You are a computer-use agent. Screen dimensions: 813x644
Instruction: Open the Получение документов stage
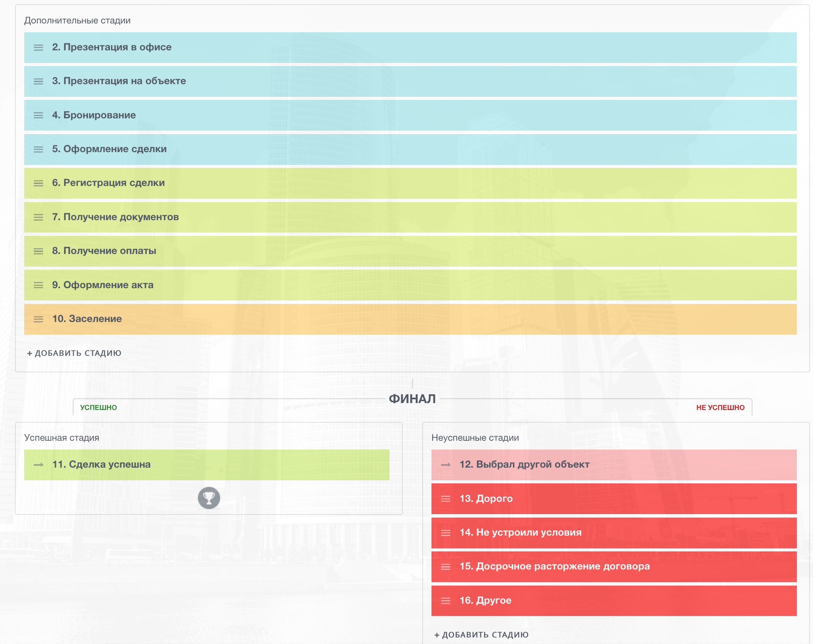pyautogui.click(x=115, y=217)
